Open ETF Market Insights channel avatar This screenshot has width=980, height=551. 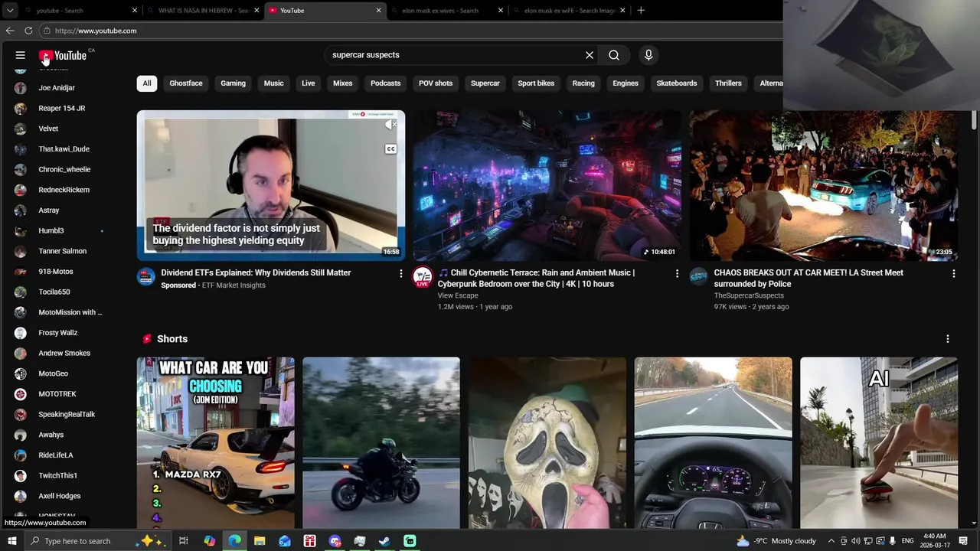point(146,277)
